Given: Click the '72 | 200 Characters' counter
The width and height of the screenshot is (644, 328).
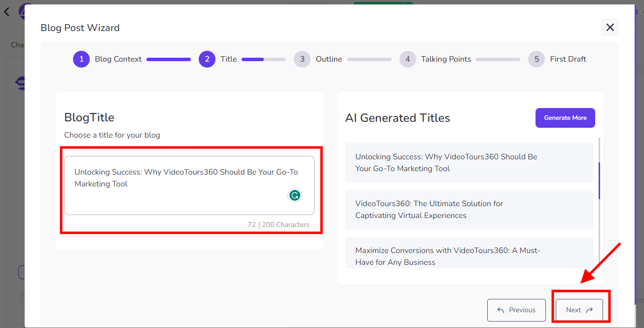Looking at the screenshot, I should (279, 224).
